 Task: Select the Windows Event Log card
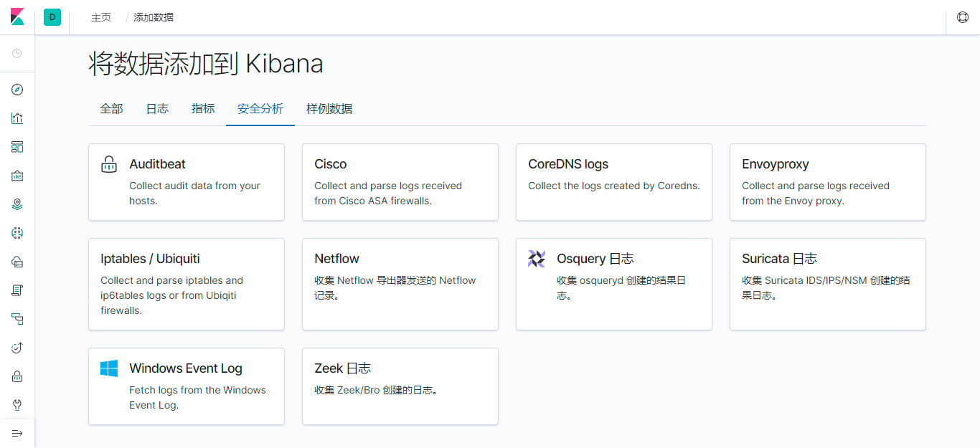(187, 386)
